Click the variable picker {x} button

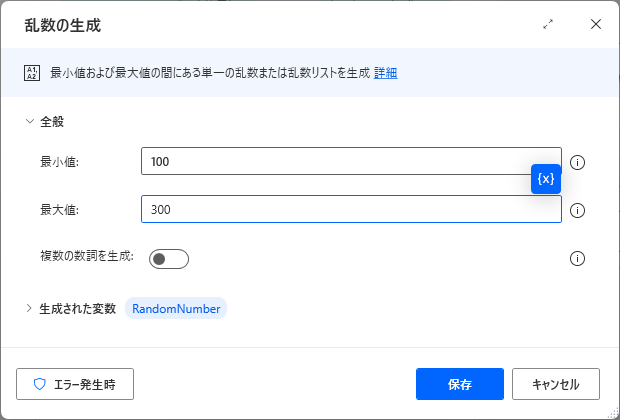(x=546, y=179)
